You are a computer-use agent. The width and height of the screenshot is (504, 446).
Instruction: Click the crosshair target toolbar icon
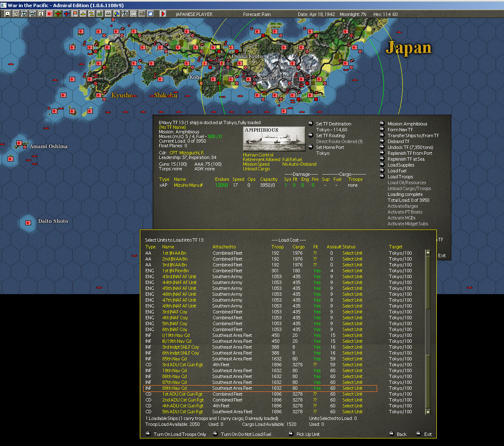(x=125, y=14)
